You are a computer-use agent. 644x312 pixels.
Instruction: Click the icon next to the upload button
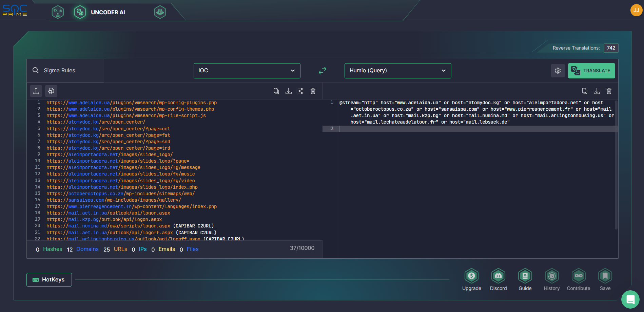51,91
